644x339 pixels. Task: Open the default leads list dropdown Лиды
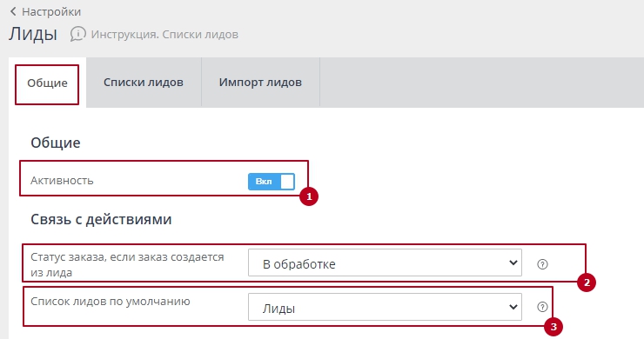click(385, 307)
